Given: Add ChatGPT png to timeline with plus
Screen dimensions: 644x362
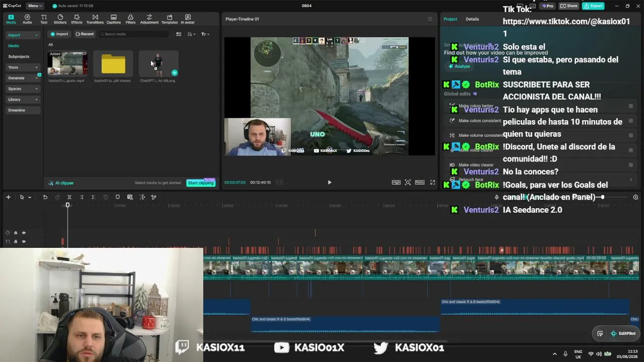Looking at the screenshot, I should click(174, 72).
